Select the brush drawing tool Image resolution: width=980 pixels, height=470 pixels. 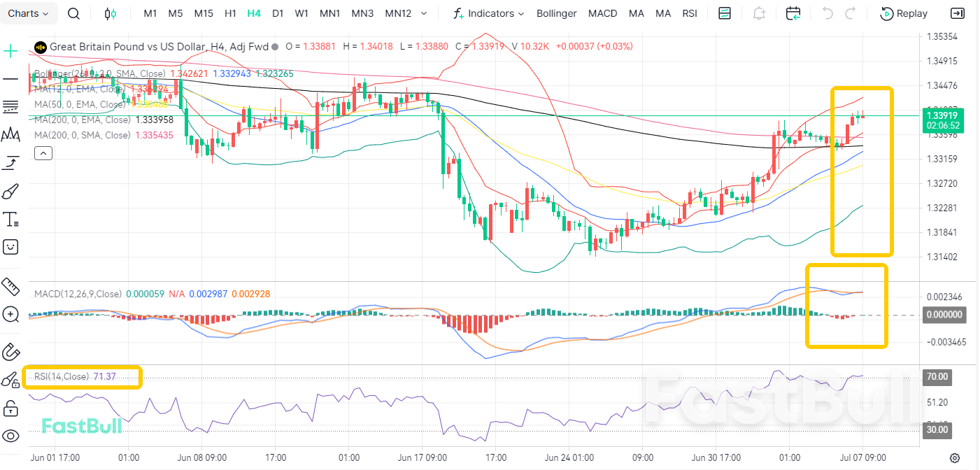pyautogui.click(x=10, y=192)
